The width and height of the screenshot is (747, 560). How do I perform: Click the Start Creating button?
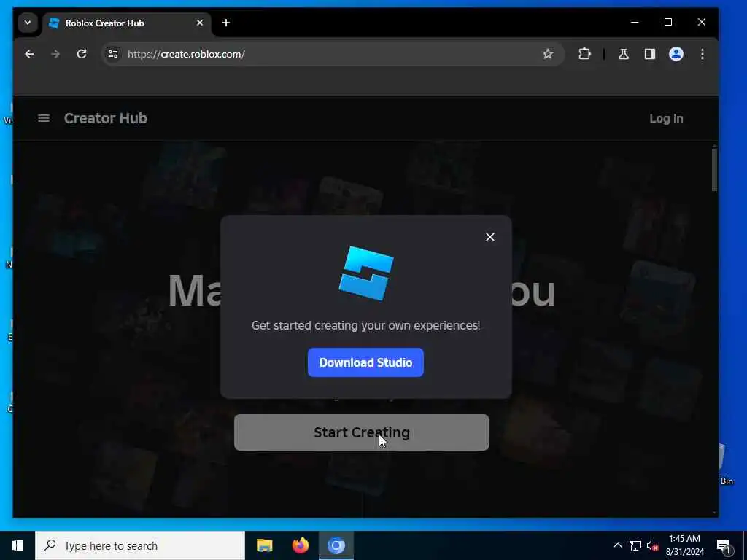pos(362,432)
